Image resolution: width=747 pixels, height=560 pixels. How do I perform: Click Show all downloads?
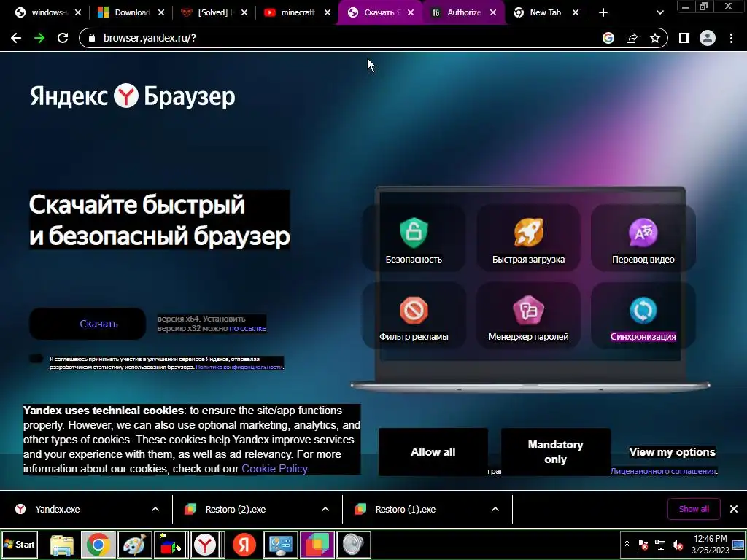(694, 509)
